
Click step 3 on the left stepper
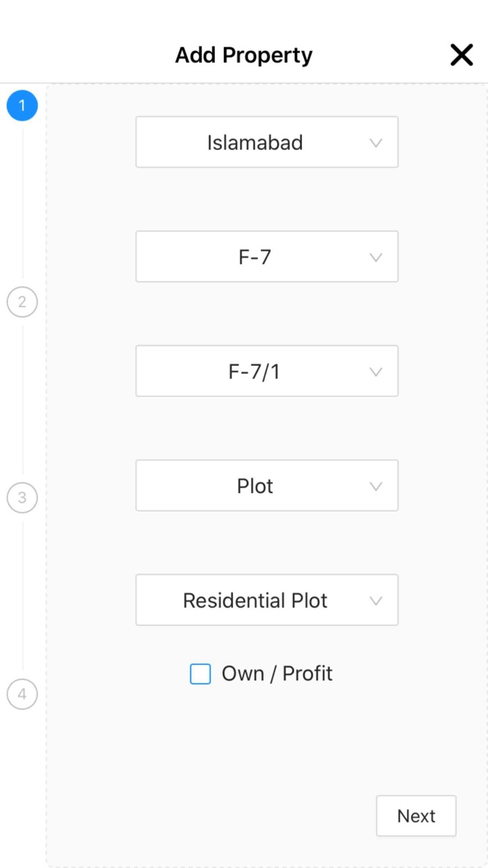coord(22,497)
